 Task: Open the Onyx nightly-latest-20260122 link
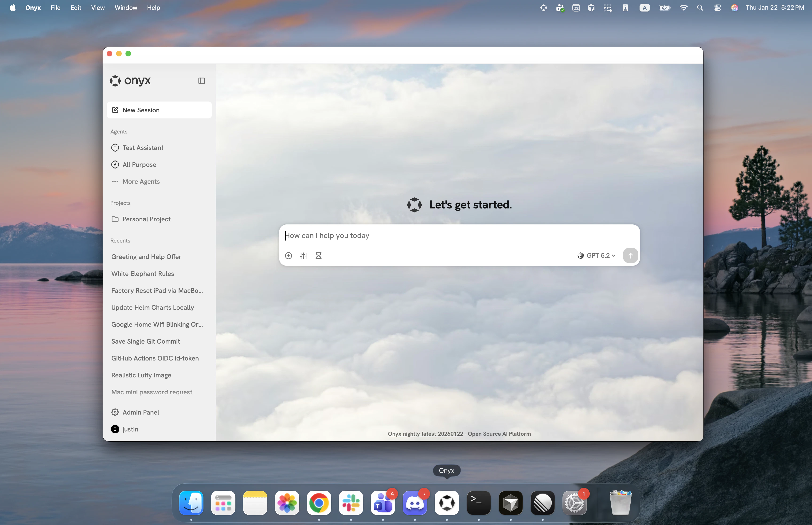tap(425, 434)
